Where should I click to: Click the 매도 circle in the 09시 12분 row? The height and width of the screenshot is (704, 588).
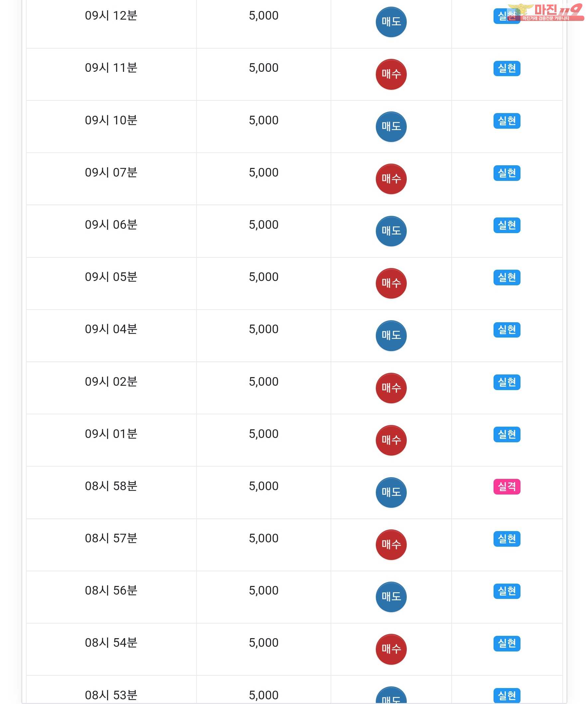(391, 22)
